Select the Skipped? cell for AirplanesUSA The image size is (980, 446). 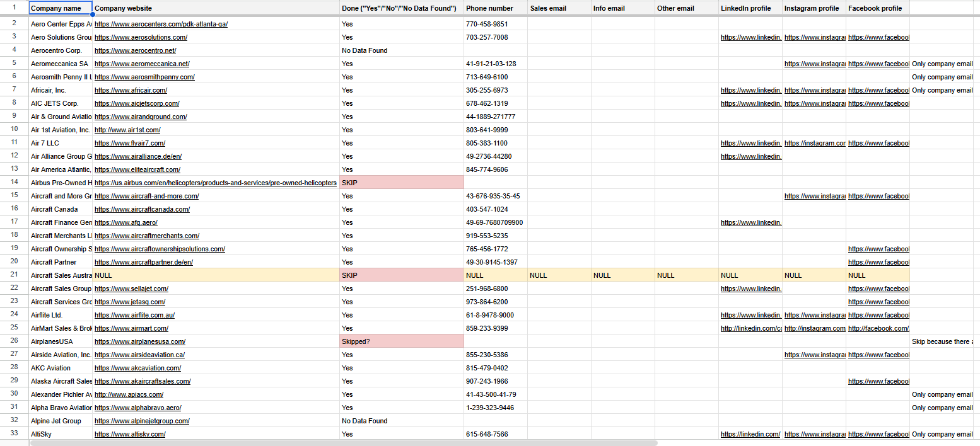[400, 341]
